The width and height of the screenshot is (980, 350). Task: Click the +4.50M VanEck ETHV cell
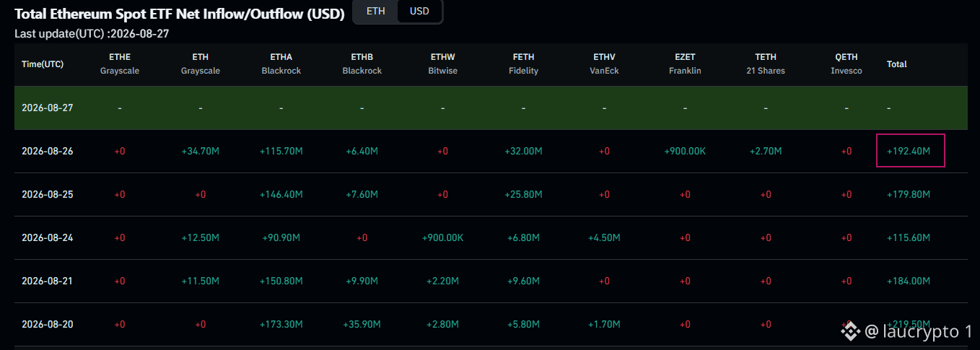point(604,238)
